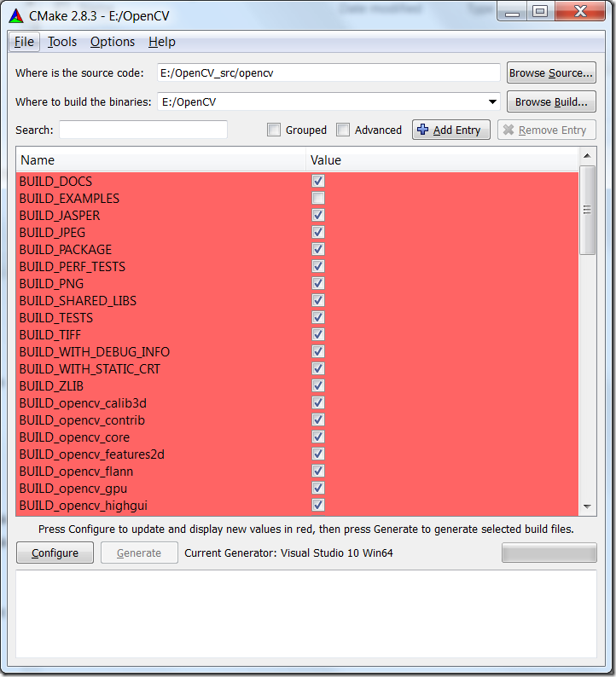Open the File menu
Viewport: 616px width, 677px height.
tap(24, 42)
